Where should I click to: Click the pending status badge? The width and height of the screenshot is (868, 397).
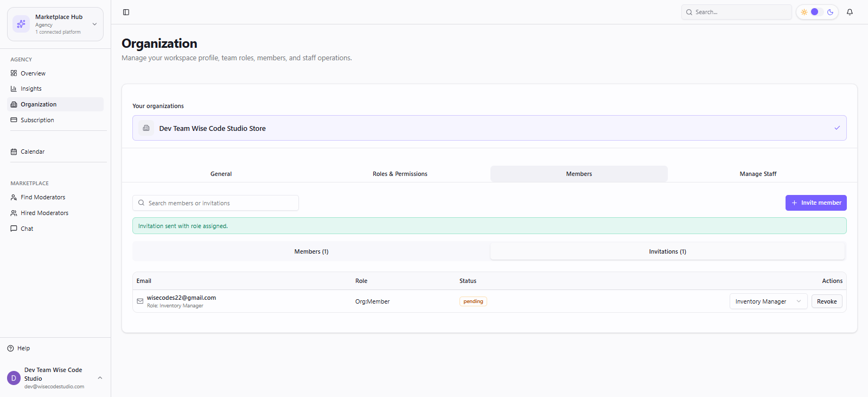coord(473,301)
